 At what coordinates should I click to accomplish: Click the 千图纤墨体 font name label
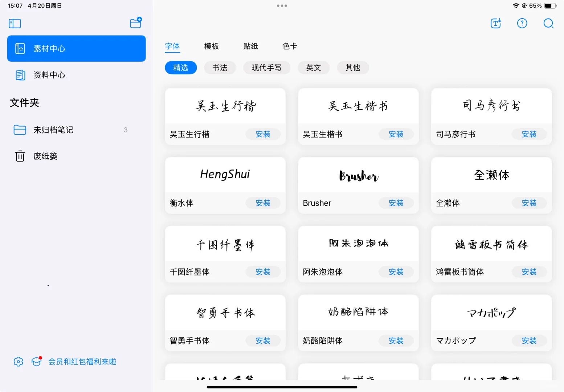pos(190,272)
